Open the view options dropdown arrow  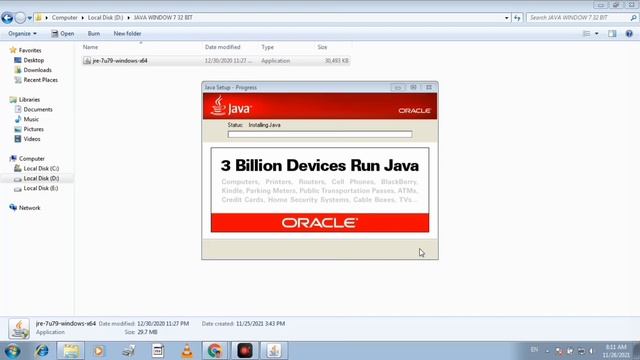[597, 33]
